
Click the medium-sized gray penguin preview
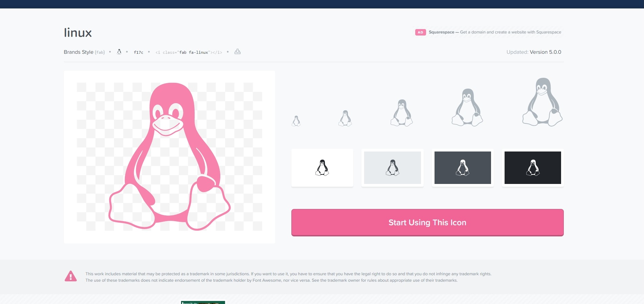click(x=402, y=113)
